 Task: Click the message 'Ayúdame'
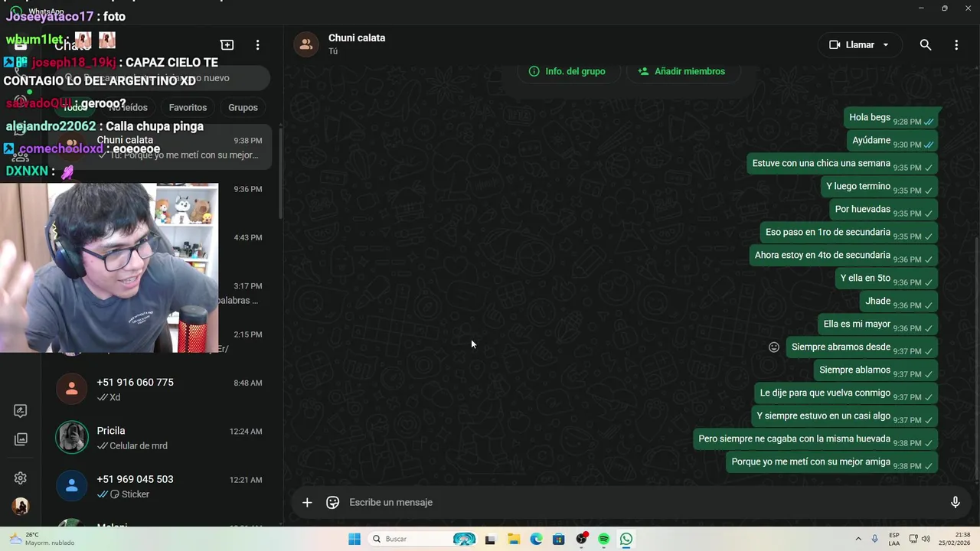[x=893, y=141]
